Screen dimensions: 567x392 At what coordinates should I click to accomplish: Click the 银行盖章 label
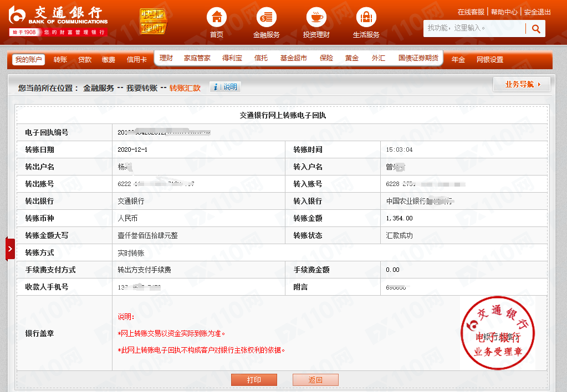pyautogui.click(x=39, y=333)
